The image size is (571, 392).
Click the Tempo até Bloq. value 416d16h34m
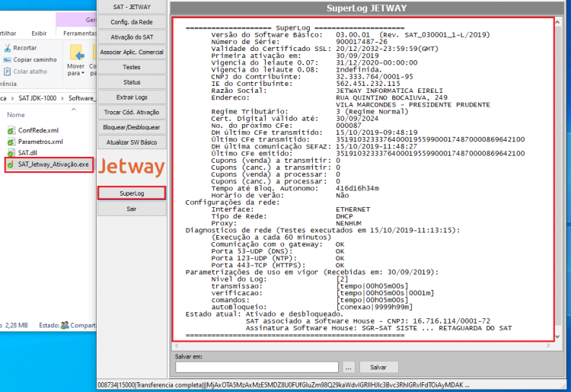pos(357,189)
